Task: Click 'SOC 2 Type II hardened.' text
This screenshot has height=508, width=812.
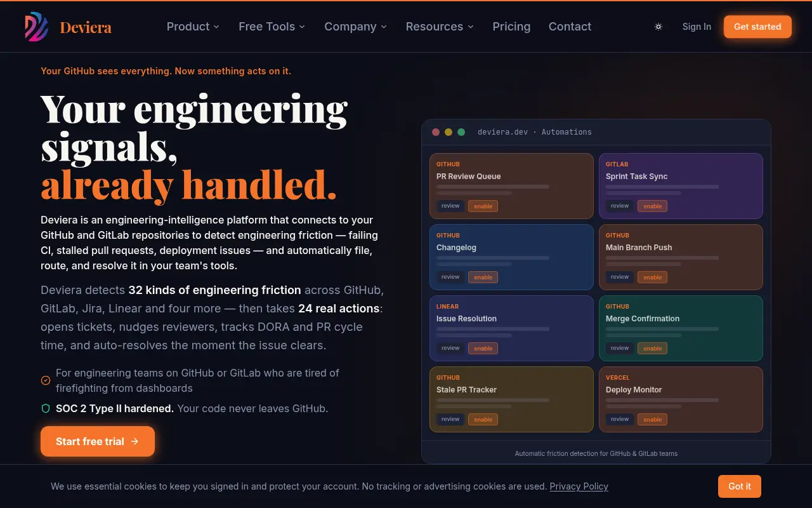Action: (x=115, y=408)
